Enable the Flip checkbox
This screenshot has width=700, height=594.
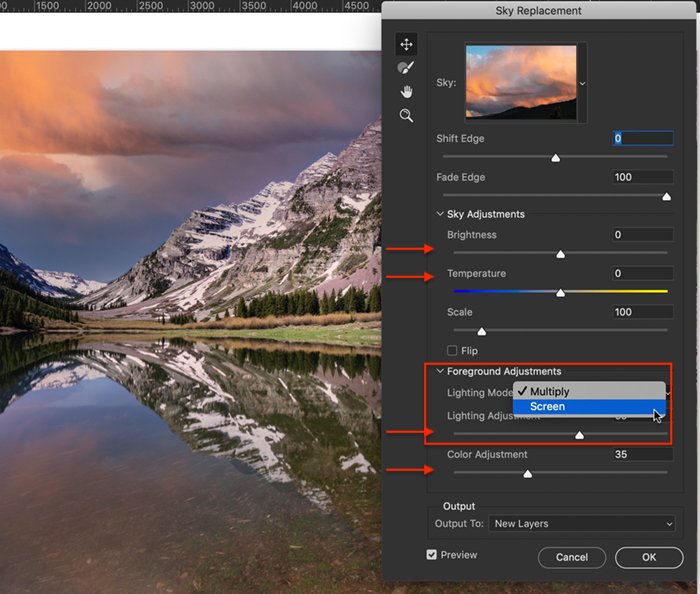pos(453,351)
